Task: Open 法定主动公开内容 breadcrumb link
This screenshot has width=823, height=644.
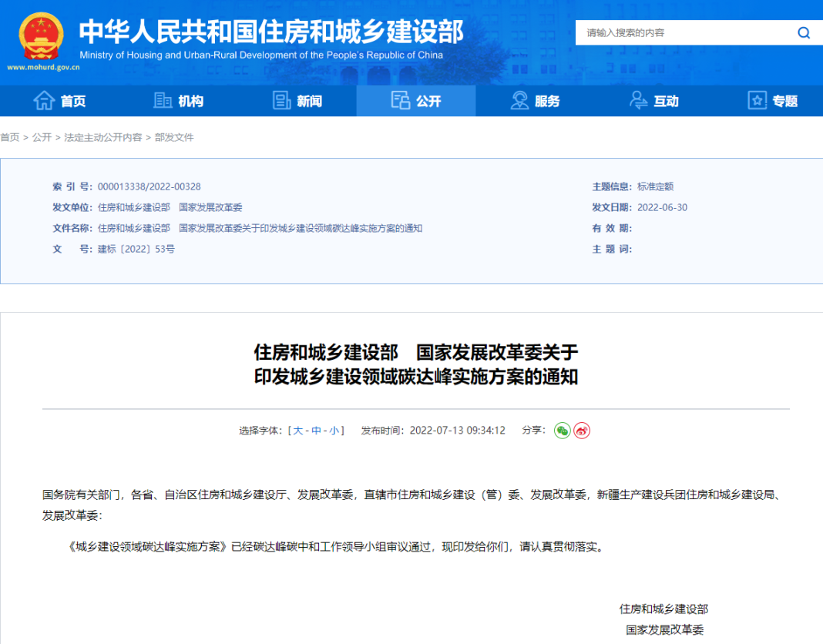Action: [103, 137]
